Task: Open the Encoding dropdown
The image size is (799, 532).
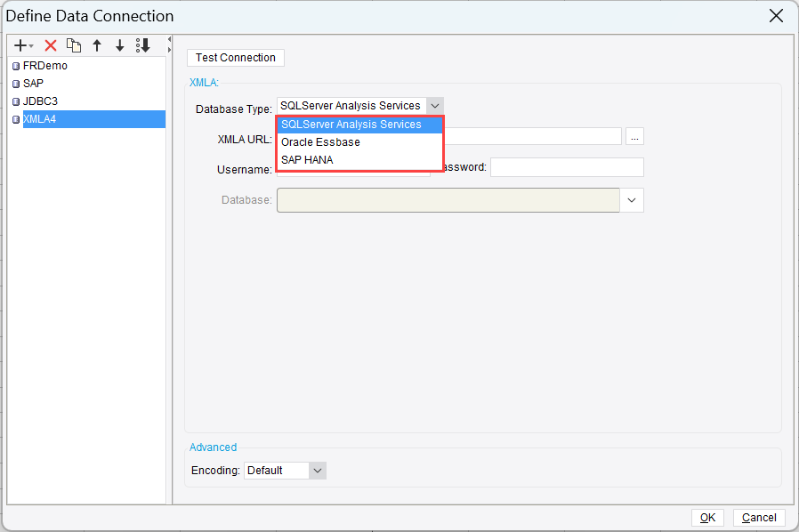Action: [317, 471]
